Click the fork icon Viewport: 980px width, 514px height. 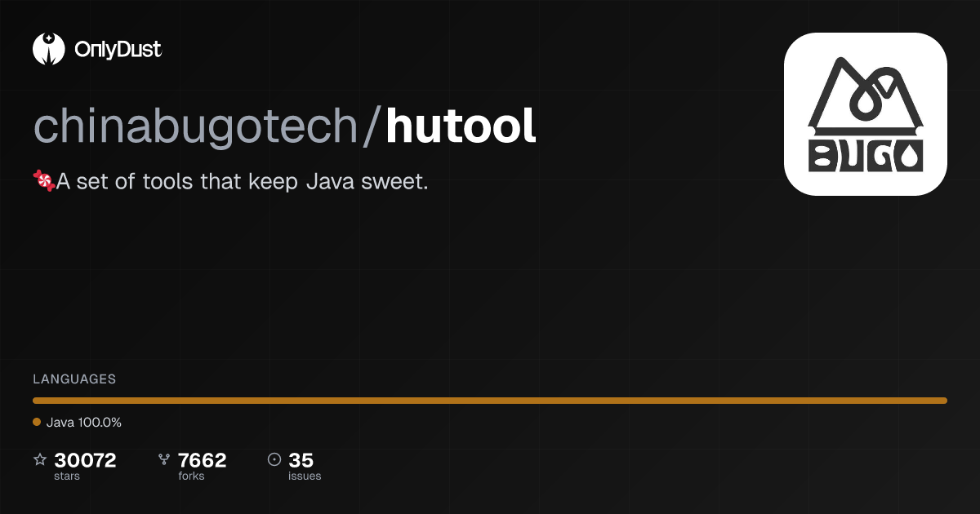163,460
